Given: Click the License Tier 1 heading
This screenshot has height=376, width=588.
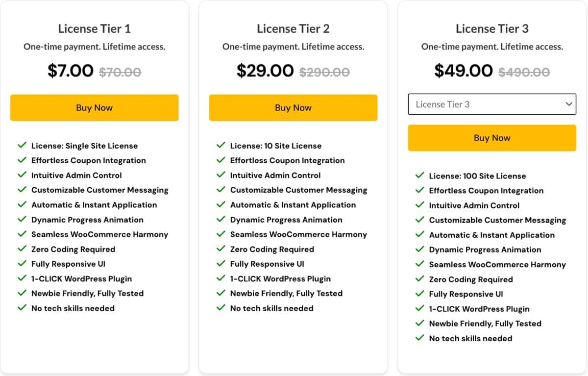Looking at the screenshot, I should pyautogui.click(x=94, y=29).
